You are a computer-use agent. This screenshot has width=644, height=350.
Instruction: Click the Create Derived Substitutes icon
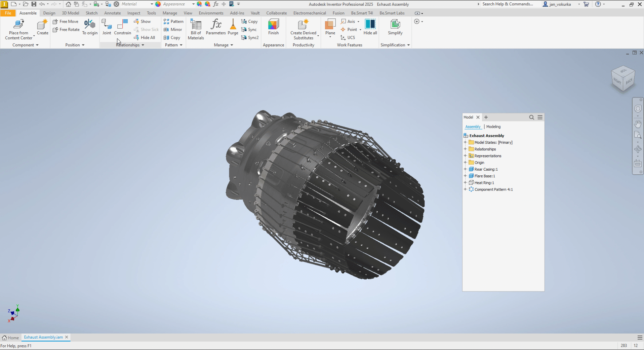point(303,24)
